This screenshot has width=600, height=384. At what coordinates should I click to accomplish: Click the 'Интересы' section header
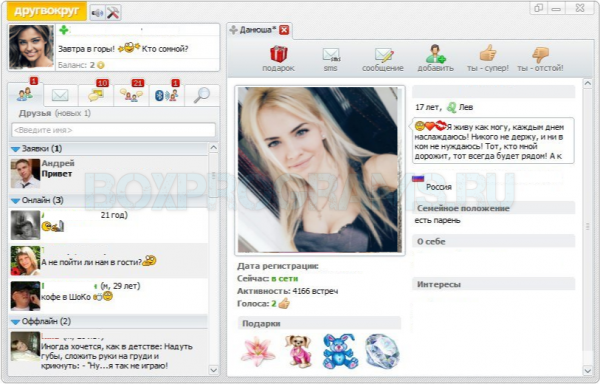coord(493,285)
